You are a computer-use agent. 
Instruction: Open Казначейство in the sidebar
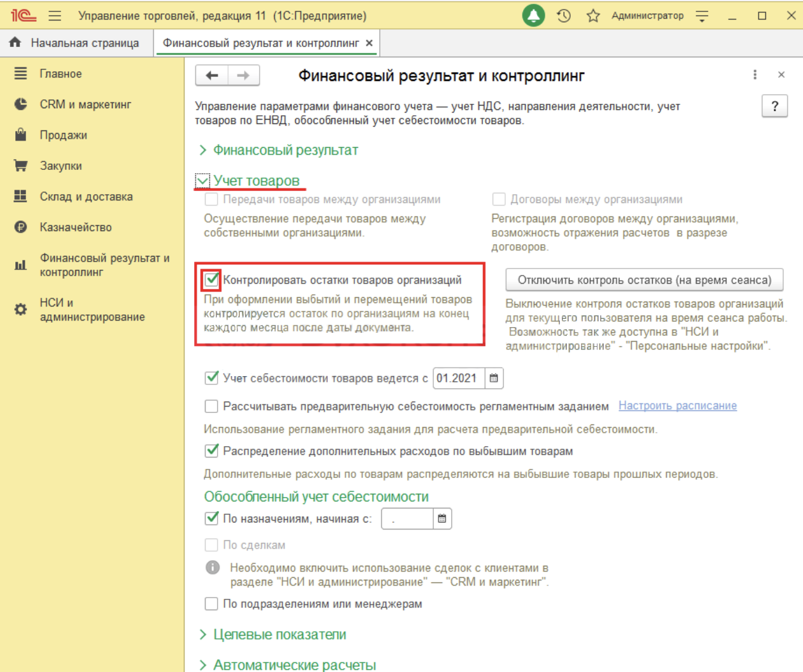75,227
